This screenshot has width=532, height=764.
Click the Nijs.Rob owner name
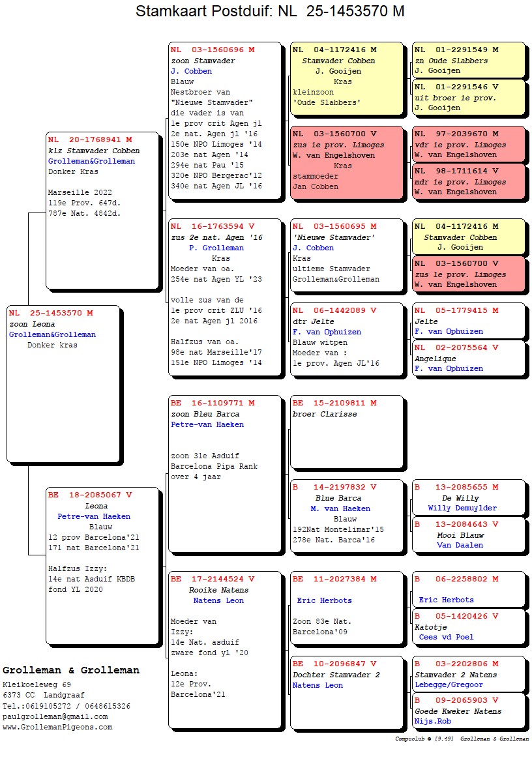[432, 721]
